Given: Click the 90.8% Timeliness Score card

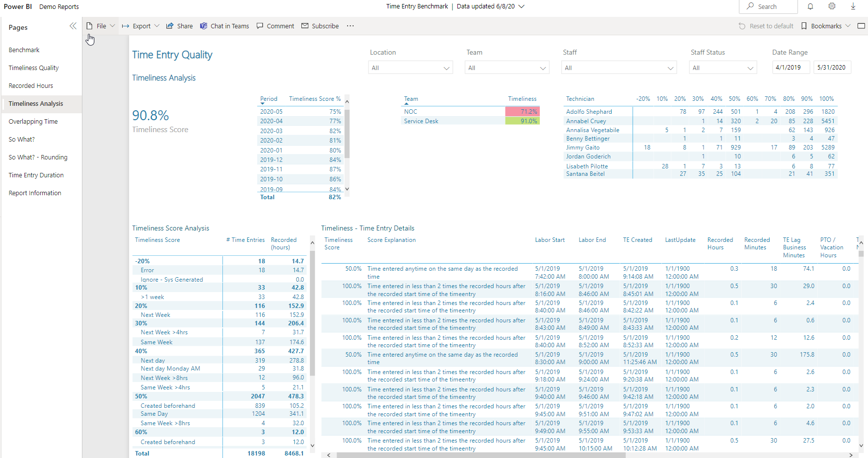Looking at the screenshot, I should (x=160, y=121).
